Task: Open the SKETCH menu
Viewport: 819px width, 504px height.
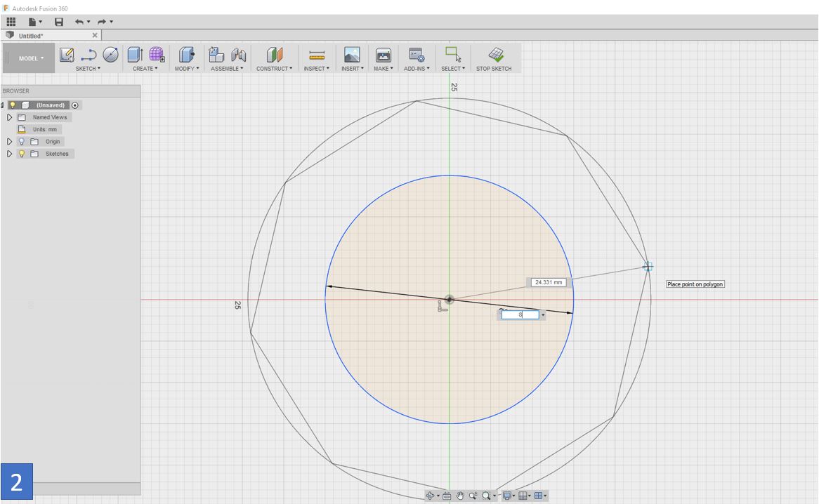Action: pos(88,69)
